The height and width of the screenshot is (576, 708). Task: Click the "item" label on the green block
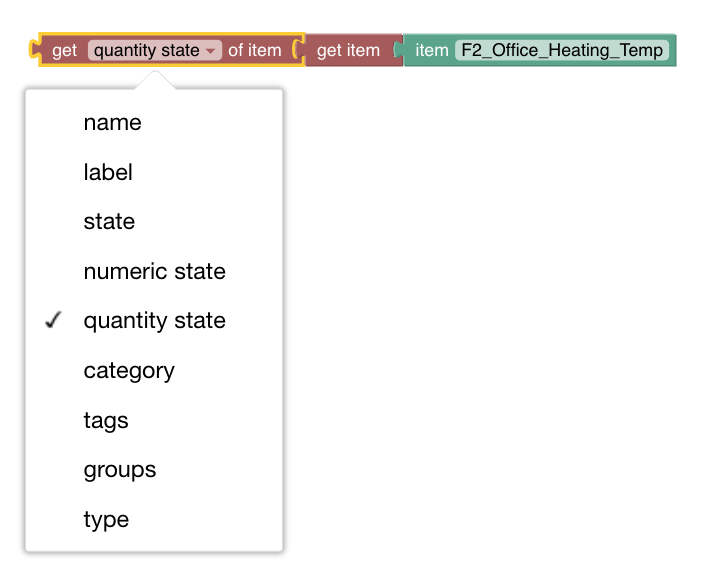[431, 51]
